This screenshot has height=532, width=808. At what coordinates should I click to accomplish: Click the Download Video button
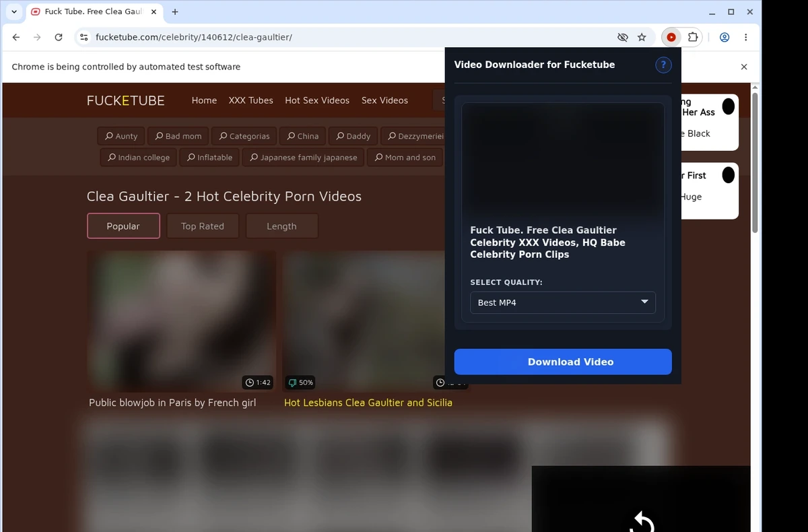tap(563, 362)
